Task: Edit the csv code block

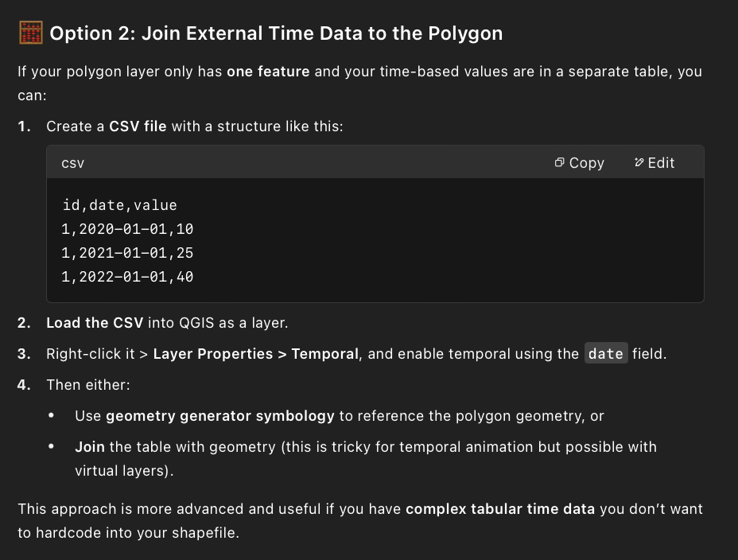Action: (x=654, y=163)
